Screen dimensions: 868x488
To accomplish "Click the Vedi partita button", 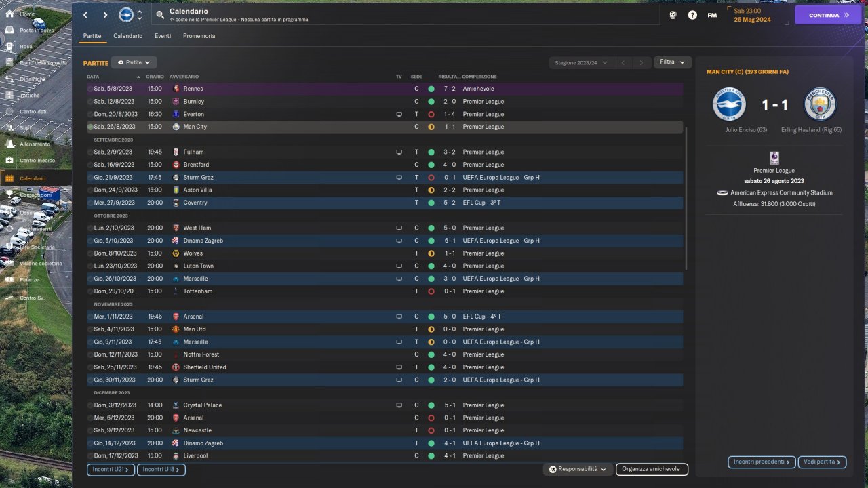I will click(822, 462).
